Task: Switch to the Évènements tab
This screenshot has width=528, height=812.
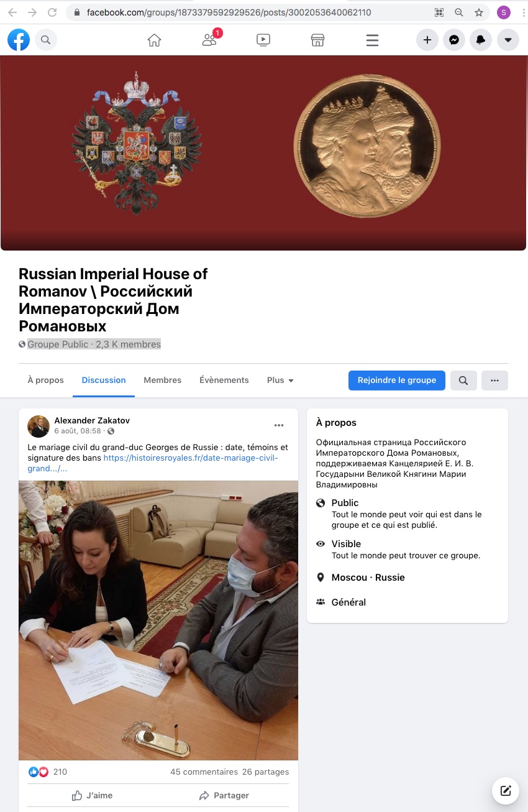Action: pos(224,380)
